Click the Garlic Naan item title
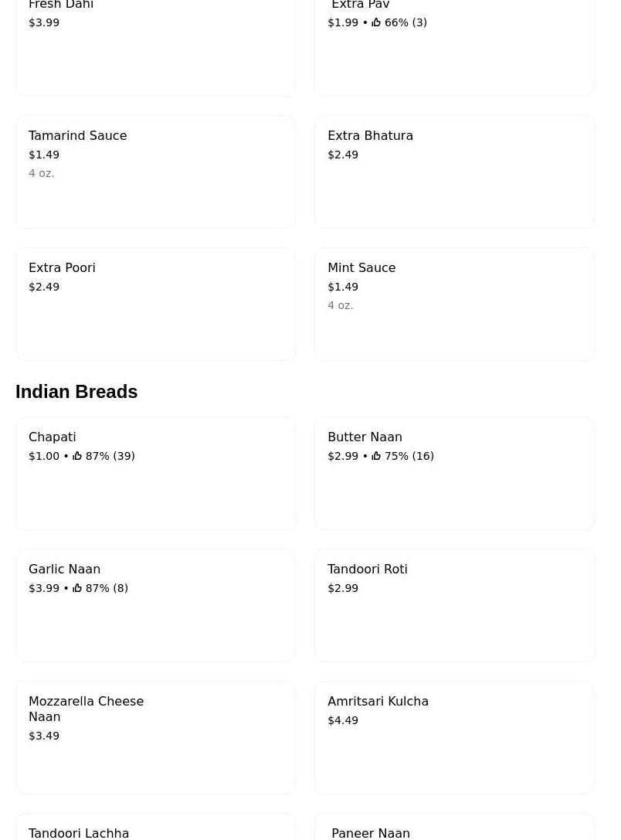 pyautogui.click(x=64, y=569)
